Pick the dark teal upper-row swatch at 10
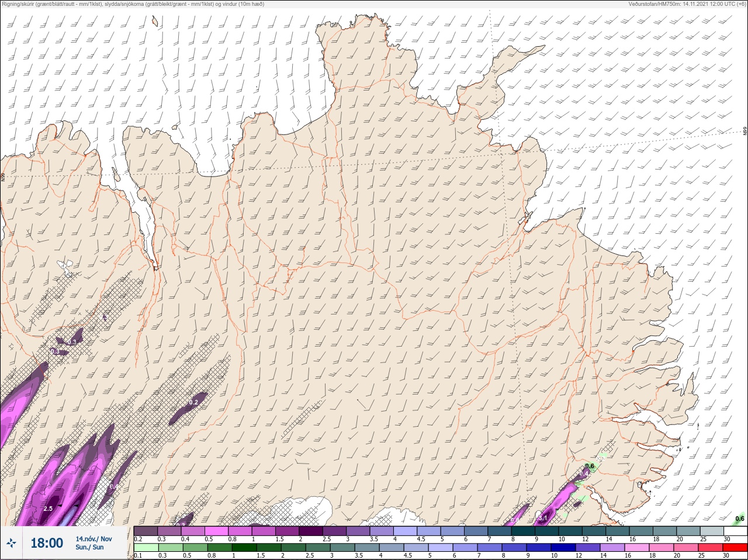The image size is (748, 560). pyautogui.click(x=570, y=531)
